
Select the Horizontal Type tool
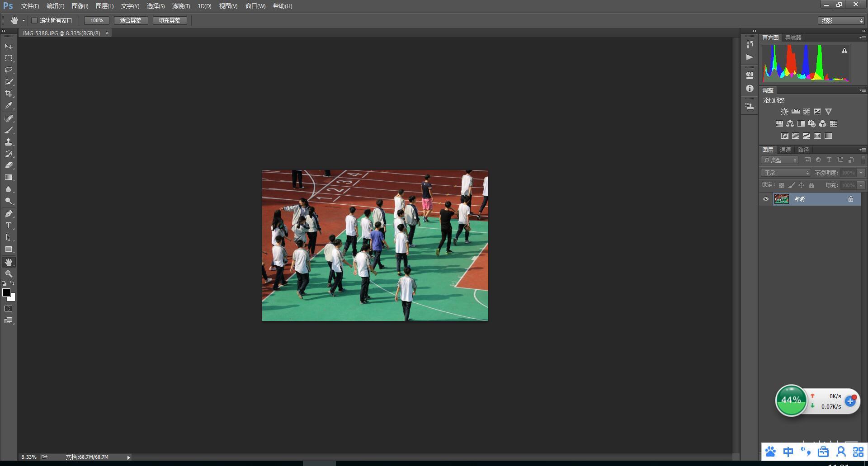(x=9, y=226)
